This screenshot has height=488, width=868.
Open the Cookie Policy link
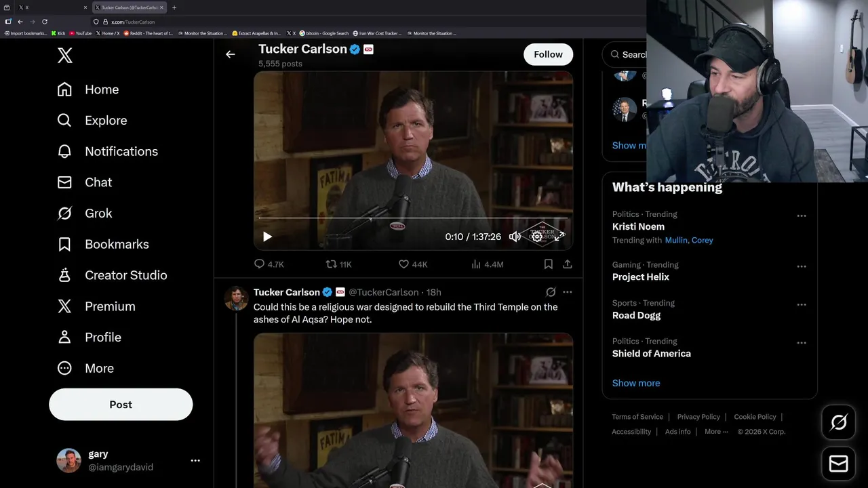pyautogui.click(x=755, y=417)
